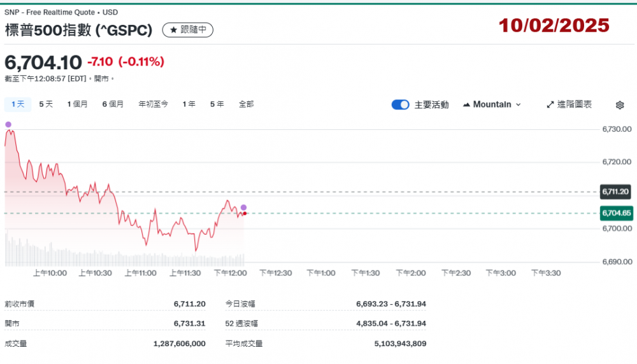Click the 標普500指數 (^GSPC) title
The height and width of the screenshot is (364, 637).
[78, 30]
